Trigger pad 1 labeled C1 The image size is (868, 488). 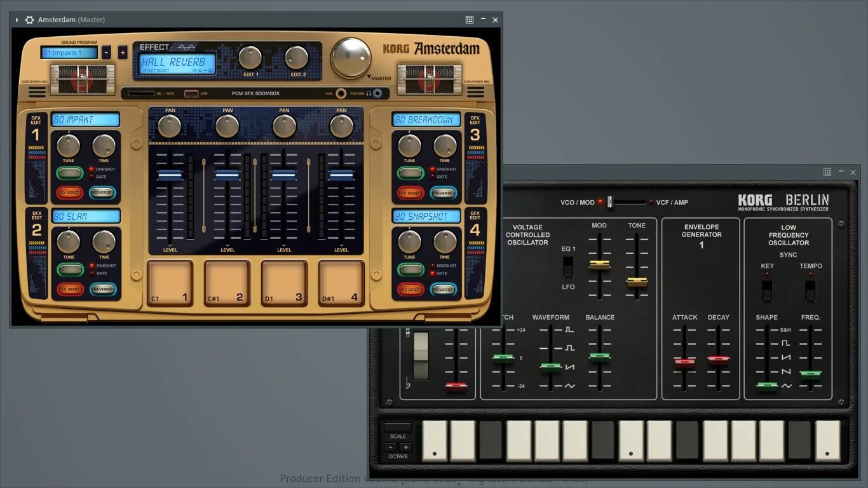[x=170, y=283]
